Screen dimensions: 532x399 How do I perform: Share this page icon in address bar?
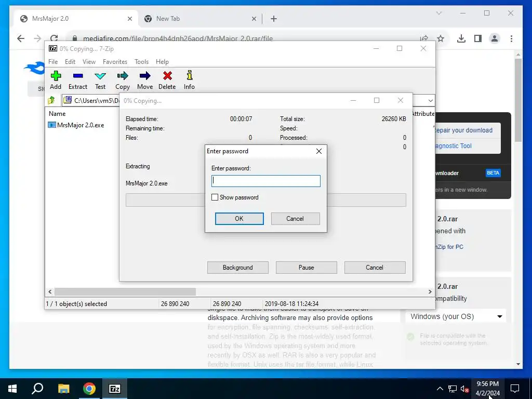(424, 38)
